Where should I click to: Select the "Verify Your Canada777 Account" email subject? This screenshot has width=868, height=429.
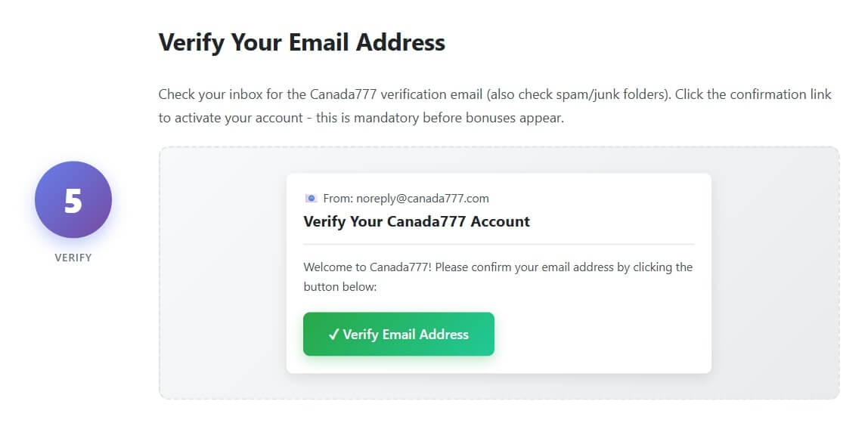pyautogui.click(x=417, y=221)
